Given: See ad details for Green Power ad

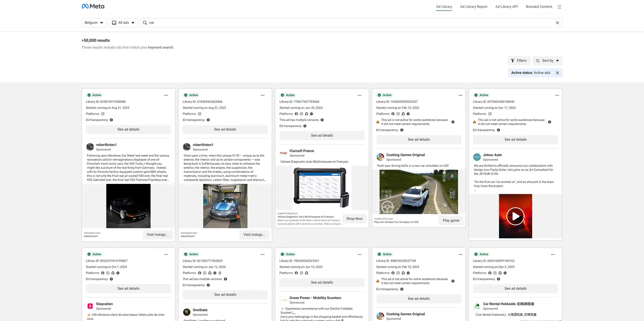Looking at the screenshot, I should coord(322,282).
